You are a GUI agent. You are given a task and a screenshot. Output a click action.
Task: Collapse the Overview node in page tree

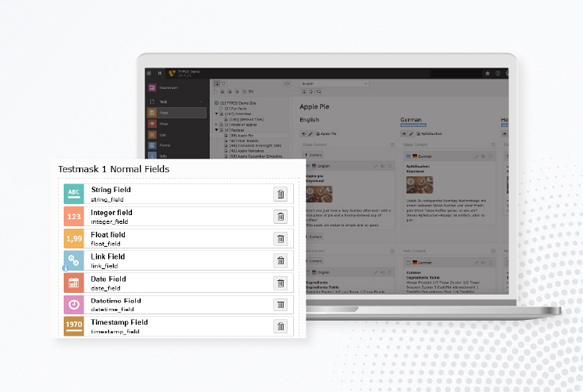(x=216, y=114)
